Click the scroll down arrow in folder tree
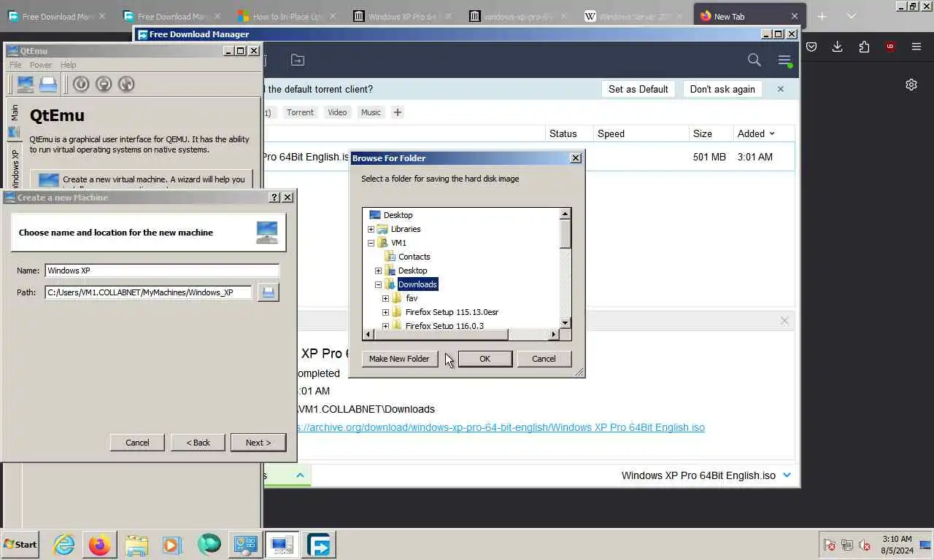 pos(566,323)
